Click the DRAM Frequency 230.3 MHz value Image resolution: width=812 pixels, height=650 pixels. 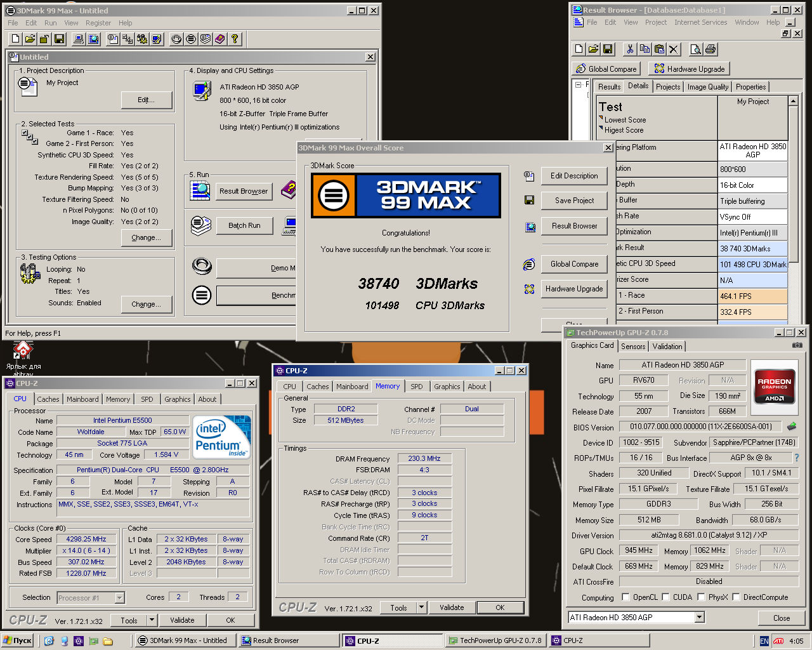pos(424,458)
